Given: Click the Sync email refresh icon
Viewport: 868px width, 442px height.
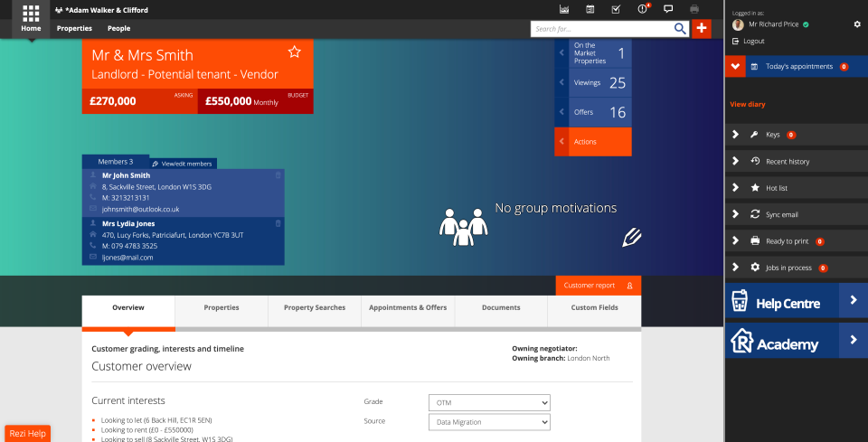Looking at the screenshot, I should pos(755,214).
